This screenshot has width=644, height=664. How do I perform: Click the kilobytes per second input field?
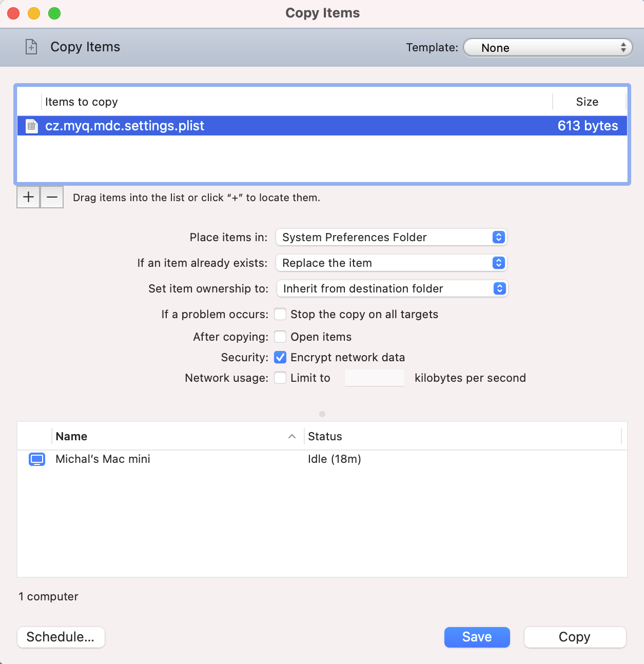tap(374, 378)
